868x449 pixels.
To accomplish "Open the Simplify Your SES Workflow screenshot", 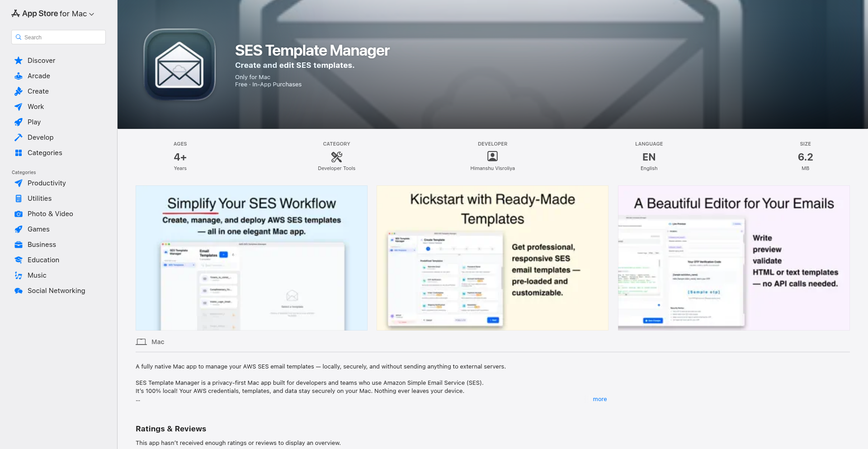I will 251,258.
